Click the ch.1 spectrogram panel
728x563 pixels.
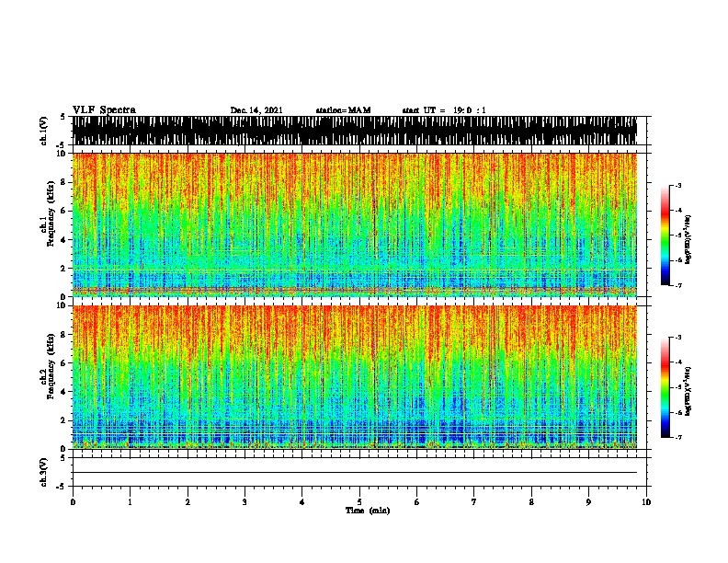click(x=355, y=224)
